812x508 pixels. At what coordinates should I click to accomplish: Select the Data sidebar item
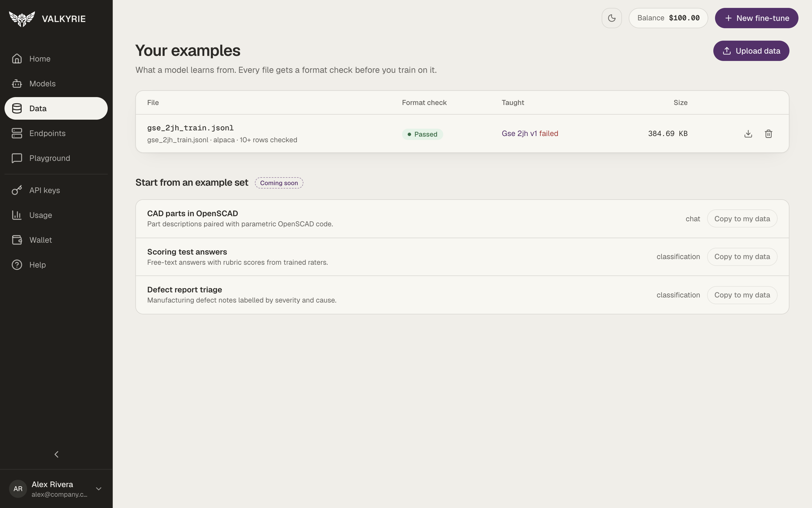coord(56,109)
